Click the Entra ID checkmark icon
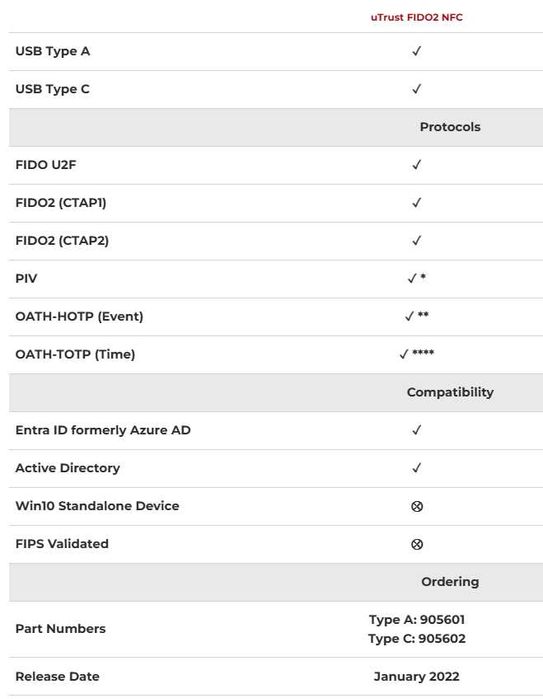This screenshot has height=699, width=543. 416,430
